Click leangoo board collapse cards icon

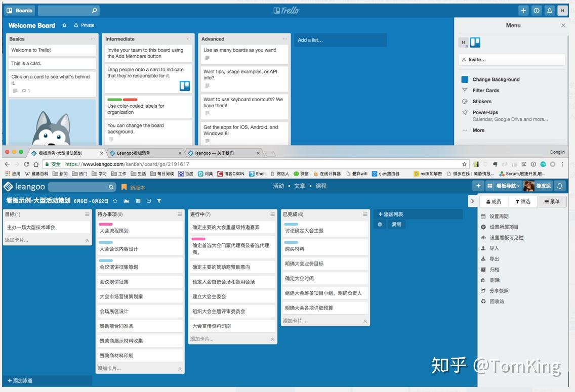coord(148,201)
